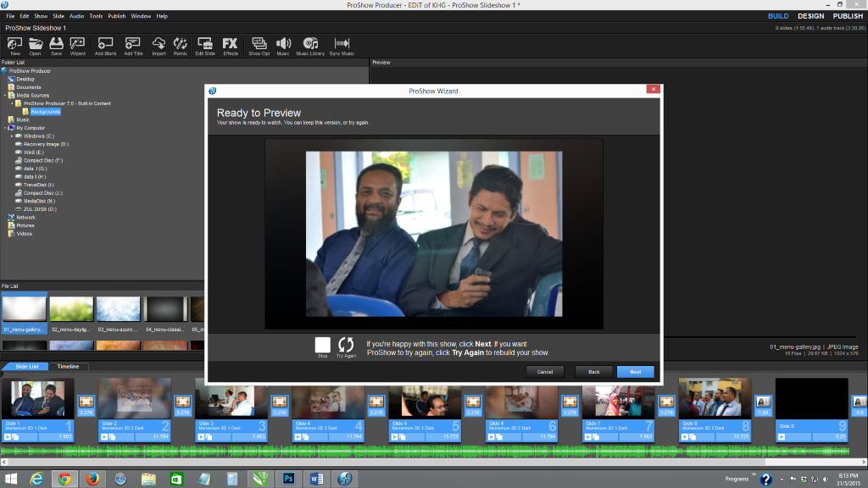The height and width of the screenshot is (488, 868).
Task: Click the A/B transition icon after Slide 8
Action: (x=764, y=402)
